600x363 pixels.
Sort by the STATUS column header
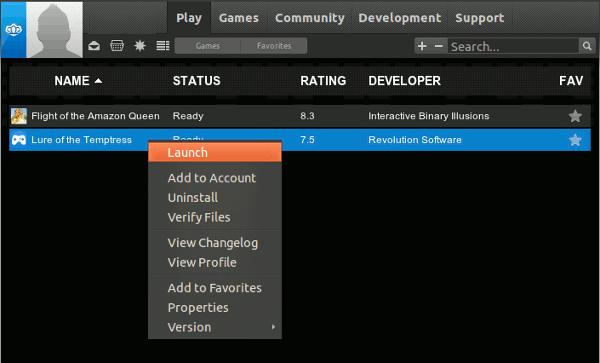point(196,81)
